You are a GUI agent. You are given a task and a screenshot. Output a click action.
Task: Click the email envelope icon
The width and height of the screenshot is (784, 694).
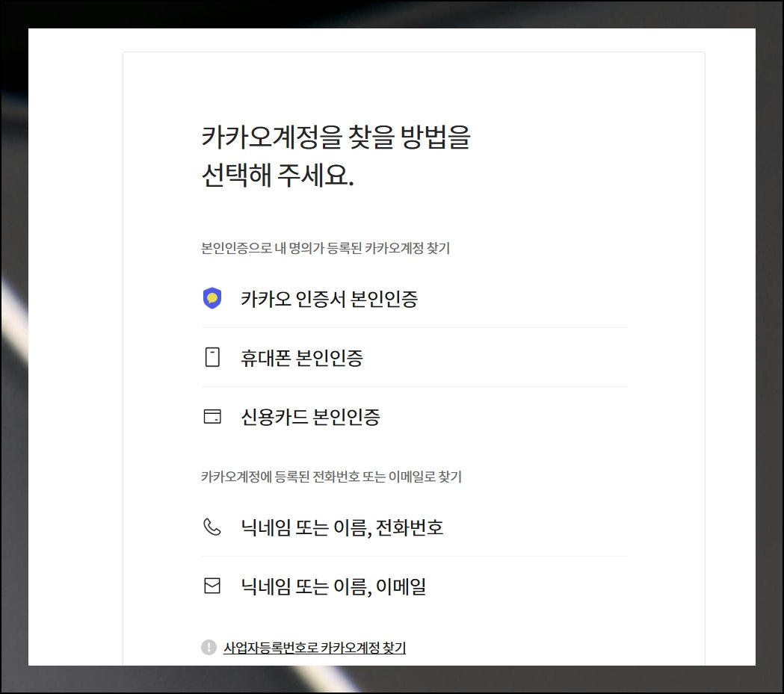pyautogui.click(x=212, y=586)
